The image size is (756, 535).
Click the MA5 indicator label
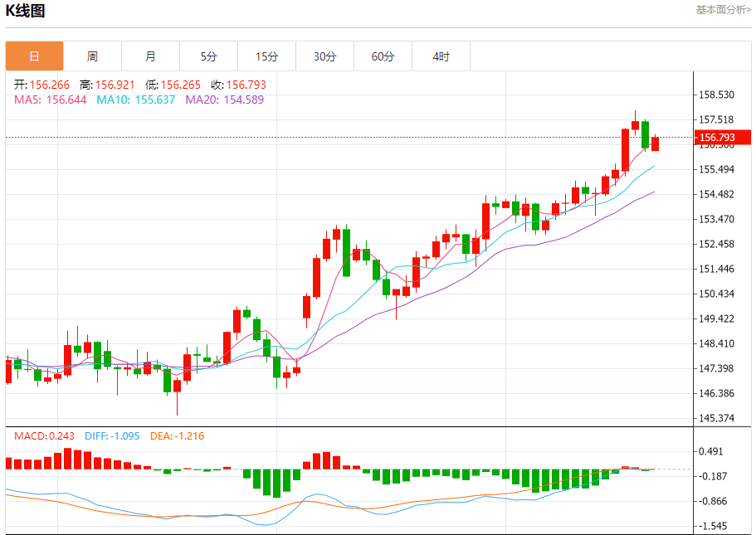(x=50, y=100)
